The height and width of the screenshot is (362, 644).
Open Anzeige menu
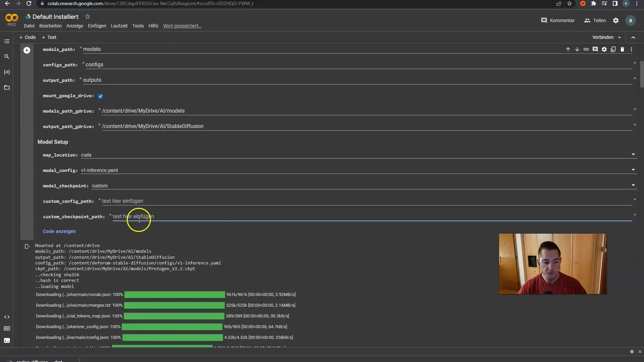(x=75, y=26)
